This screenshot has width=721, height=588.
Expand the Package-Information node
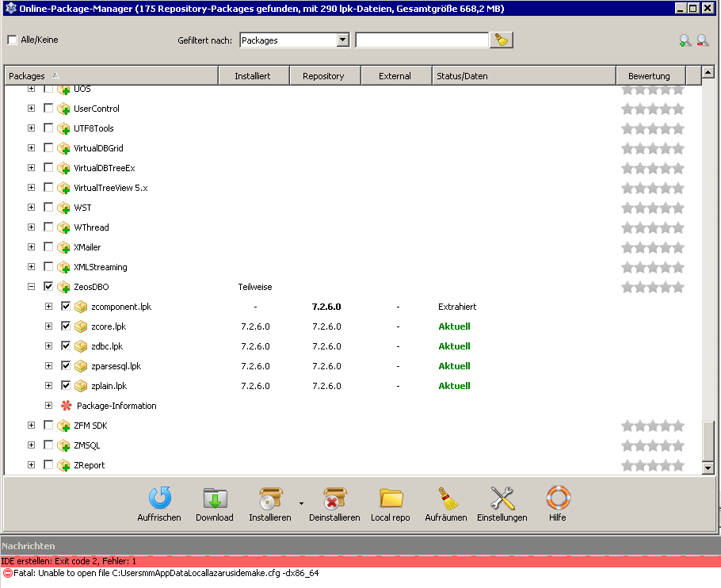48,406
